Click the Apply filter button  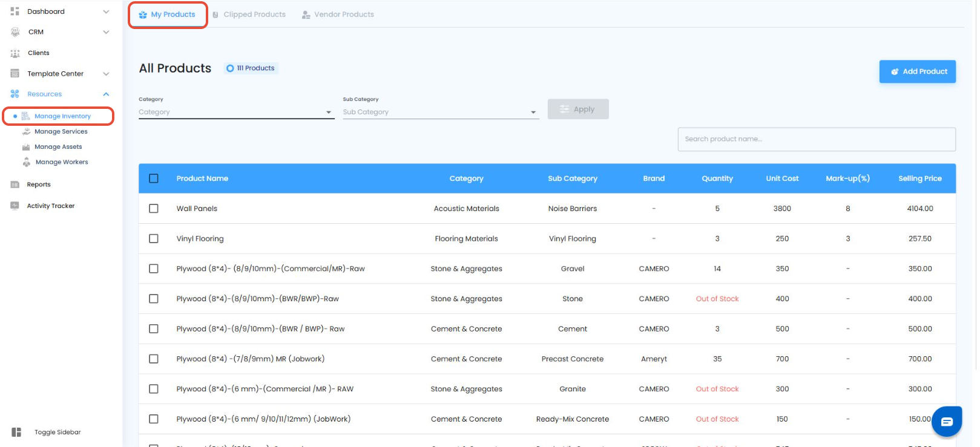coord(577,109)
